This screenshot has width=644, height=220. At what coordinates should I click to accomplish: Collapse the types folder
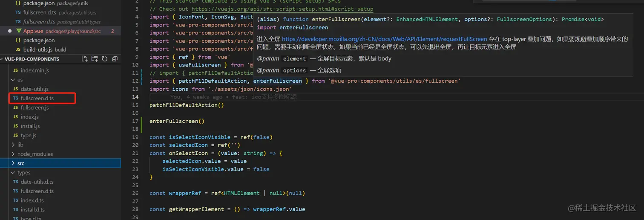(12, 173)
